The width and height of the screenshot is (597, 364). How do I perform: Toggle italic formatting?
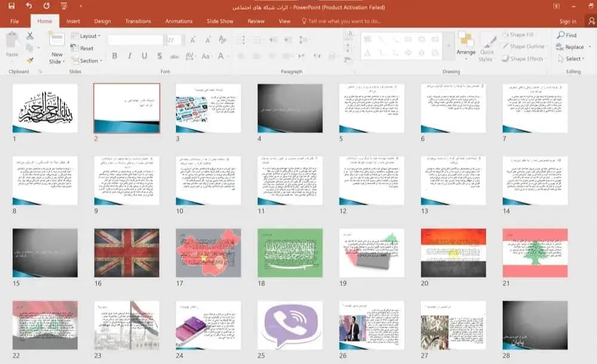point(130,56)
